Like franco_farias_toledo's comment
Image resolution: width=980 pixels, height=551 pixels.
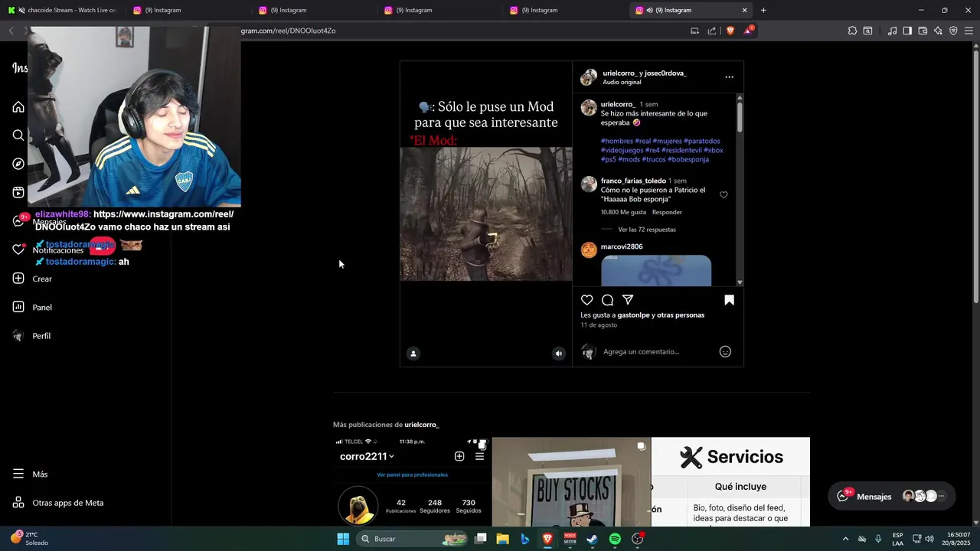(x=724, y=195)
